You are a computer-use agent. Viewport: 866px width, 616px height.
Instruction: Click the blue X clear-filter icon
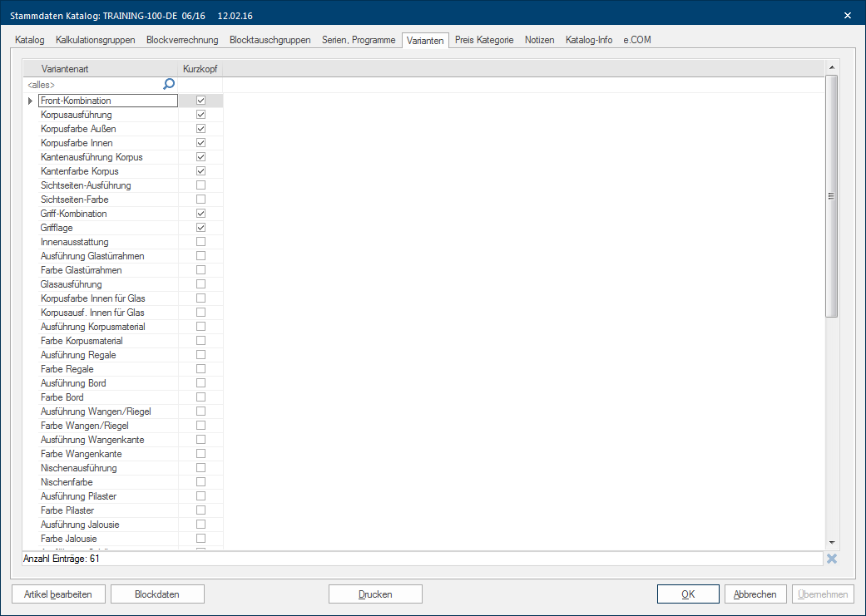pos(831,559)
